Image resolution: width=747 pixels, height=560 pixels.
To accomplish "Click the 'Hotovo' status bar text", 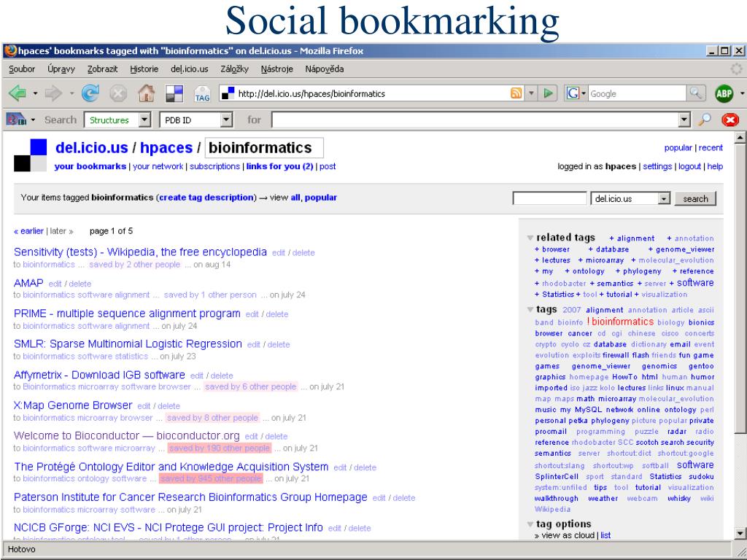I will coord(21,549).
